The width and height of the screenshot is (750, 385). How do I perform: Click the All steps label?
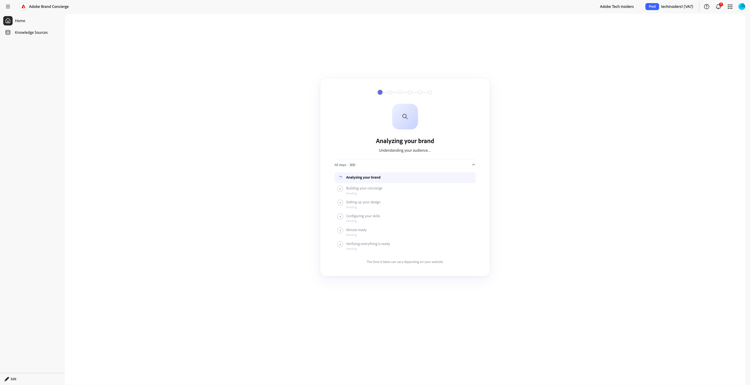point(340,165)
